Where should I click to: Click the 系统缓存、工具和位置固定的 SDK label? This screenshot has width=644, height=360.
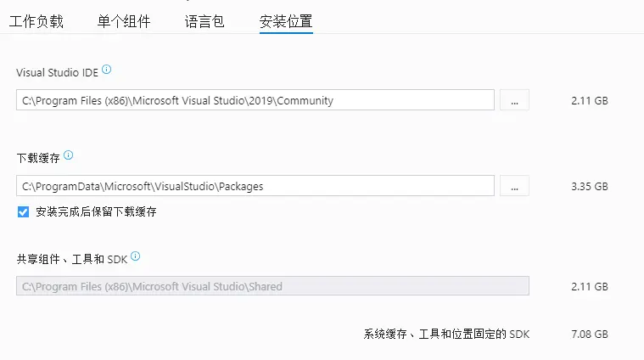tap(446, 335)
